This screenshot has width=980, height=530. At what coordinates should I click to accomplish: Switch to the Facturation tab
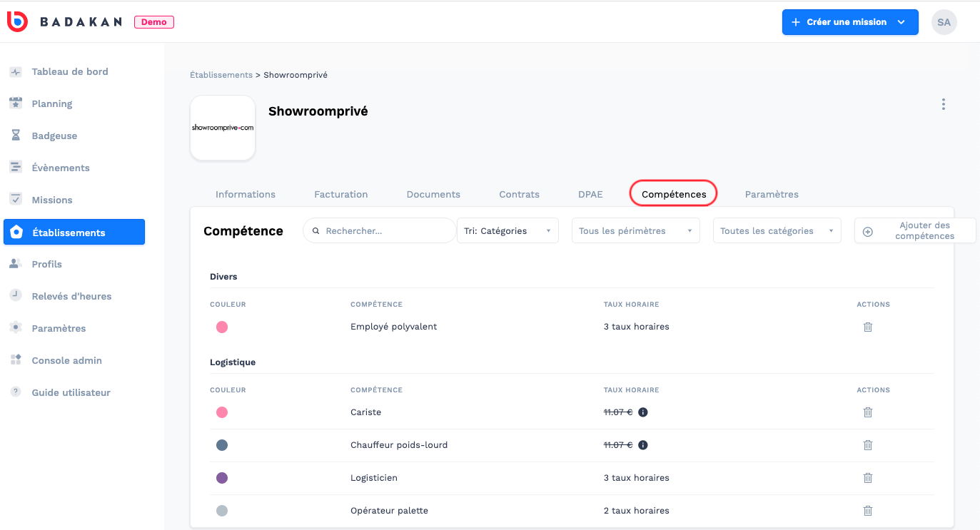click(x=341, y=194)
